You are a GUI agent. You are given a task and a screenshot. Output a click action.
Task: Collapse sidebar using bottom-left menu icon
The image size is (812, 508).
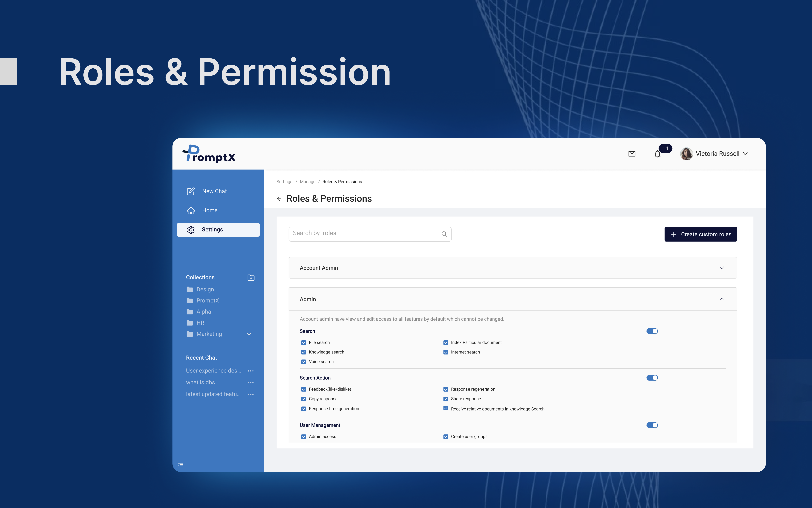click(181, 465)
